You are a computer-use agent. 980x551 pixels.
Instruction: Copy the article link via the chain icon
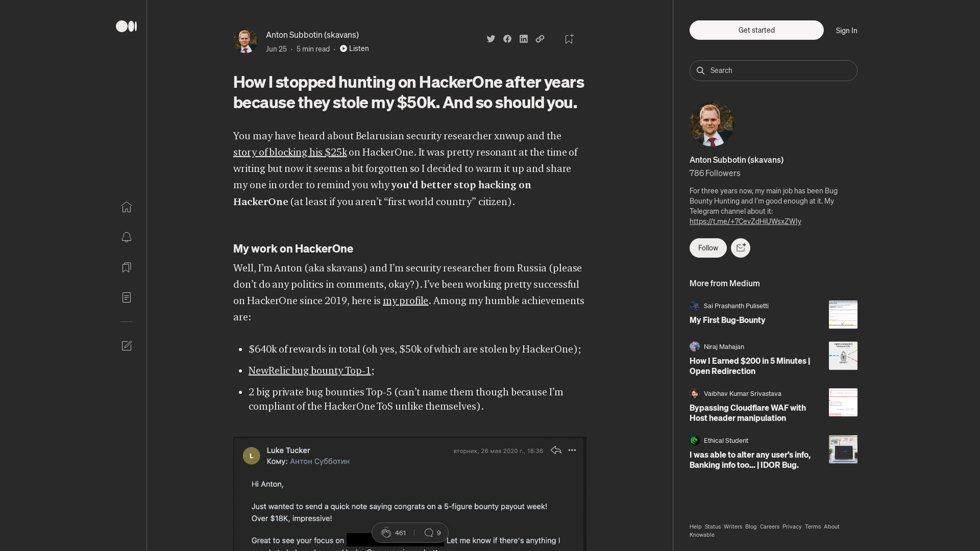coord(540,39)
